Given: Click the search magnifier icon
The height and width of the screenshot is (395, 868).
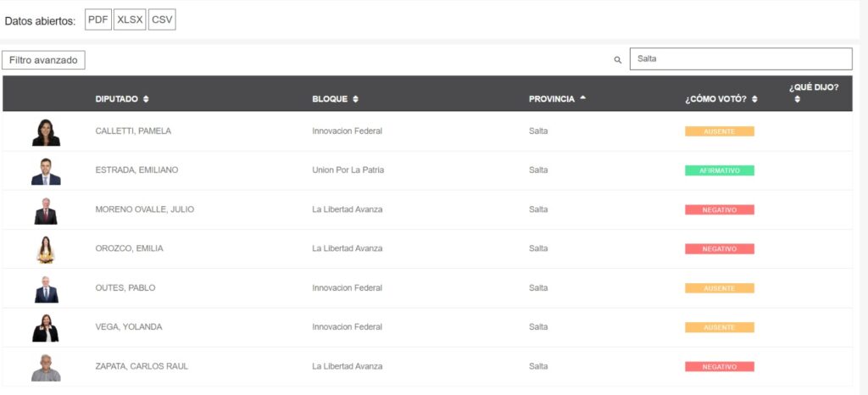Looking at the screenshot, I should [x=618, y=60].
